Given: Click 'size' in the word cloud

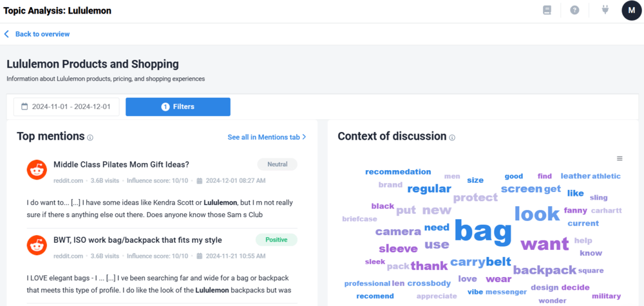Looking at the screenshot, I should 475,180.
